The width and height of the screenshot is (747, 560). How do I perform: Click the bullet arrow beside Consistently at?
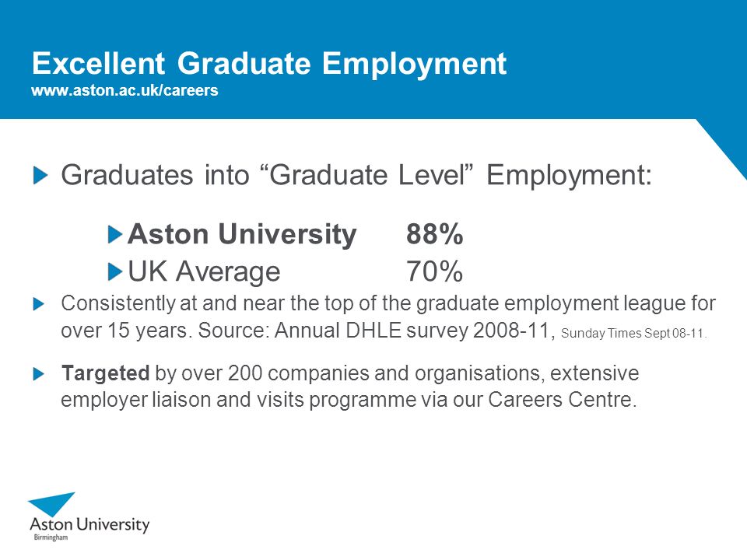coord(39,304)
